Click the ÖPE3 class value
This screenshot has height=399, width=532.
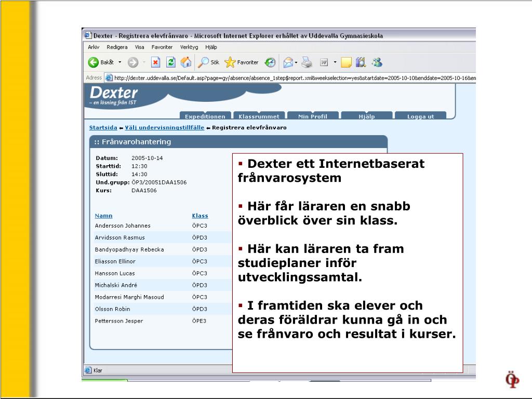(199, 321)
